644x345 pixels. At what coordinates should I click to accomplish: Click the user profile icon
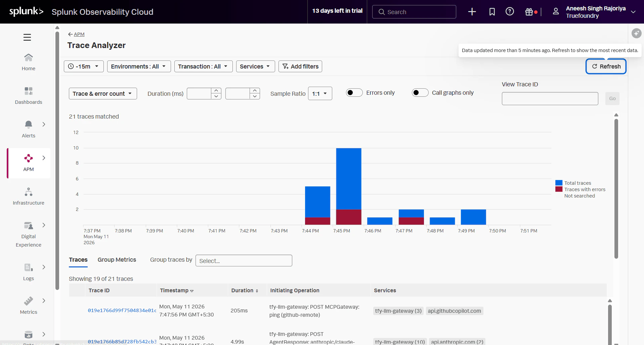pyautogui.click(x=556, y=12)
